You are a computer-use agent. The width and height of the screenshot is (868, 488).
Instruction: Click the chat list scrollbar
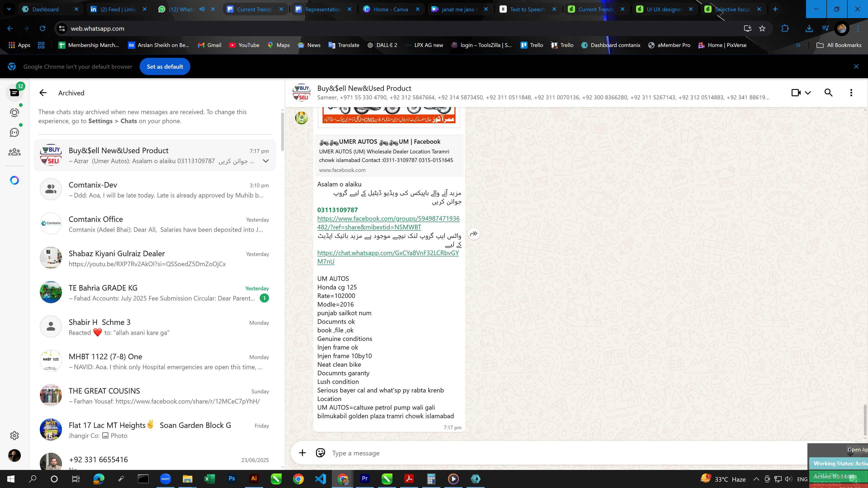tap(282, 132)
